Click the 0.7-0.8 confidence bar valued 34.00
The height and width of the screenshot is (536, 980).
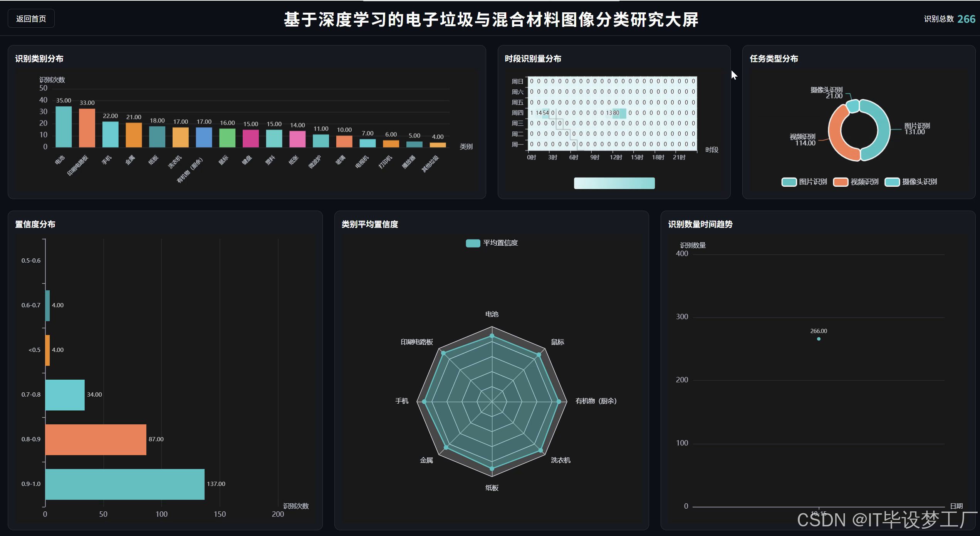tap(65, 395)
